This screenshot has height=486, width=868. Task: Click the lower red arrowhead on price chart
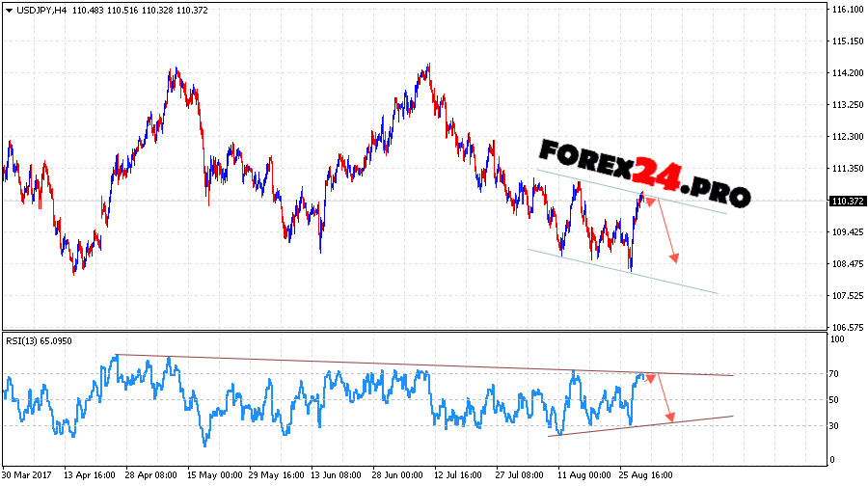(675, 257)
